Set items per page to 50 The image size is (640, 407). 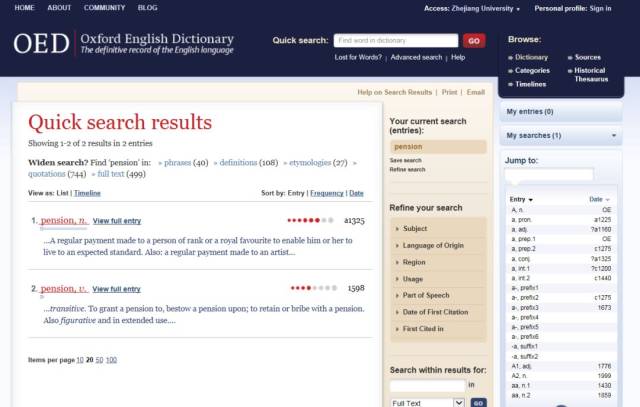pyautogui.click(x=99, y=360)
